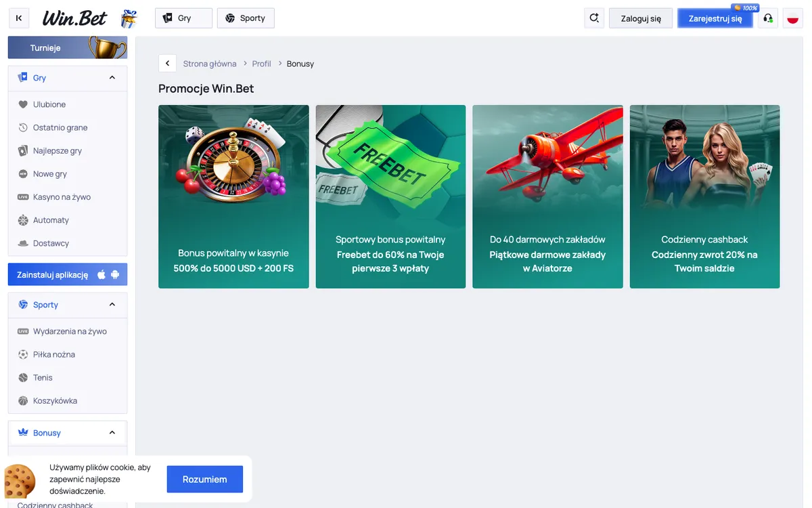Collapse the sidebar with the arrow icon
This screenshot has width=812, height=508.
click(18, 18)
